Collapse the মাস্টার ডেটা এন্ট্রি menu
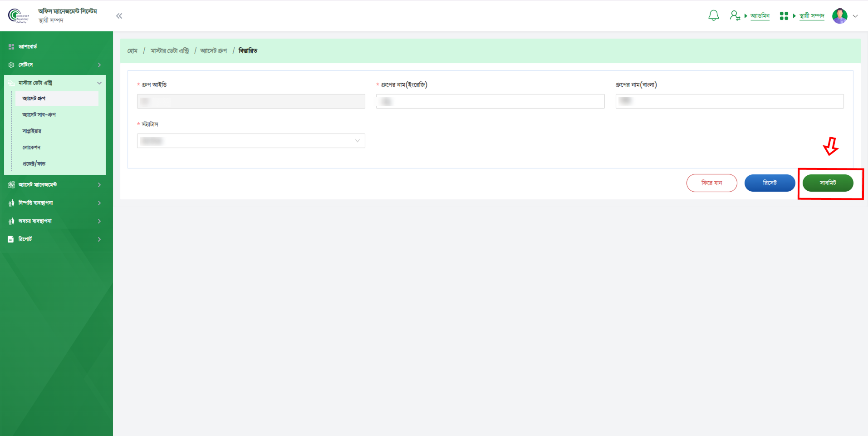The height and width of the screenshot is (436, 868). point(99,83)
